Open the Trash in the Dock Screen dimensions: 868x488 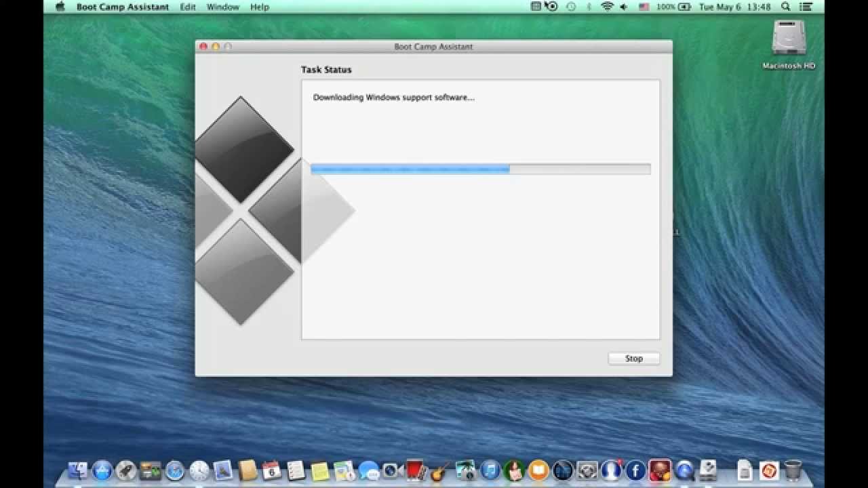tap(793, 470)
